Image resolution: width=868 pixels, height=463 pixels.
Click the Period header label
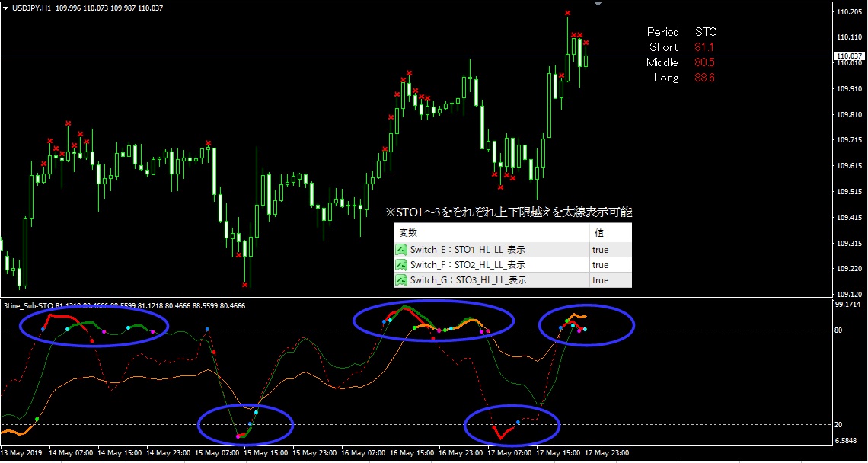pos(662,32)
